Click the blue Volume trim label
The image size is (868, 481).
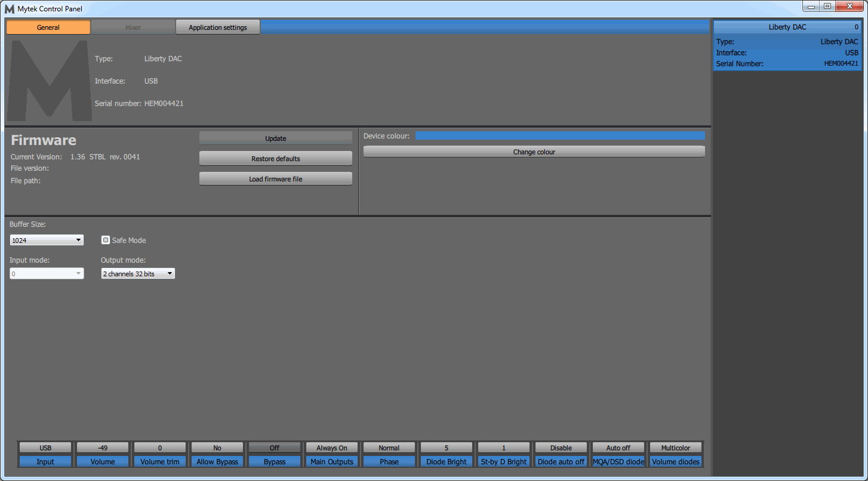[160, 461]
